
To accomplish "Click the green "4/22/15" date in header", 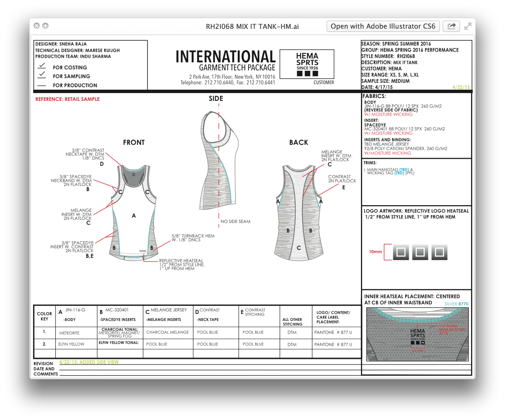I will pos(461,87).
